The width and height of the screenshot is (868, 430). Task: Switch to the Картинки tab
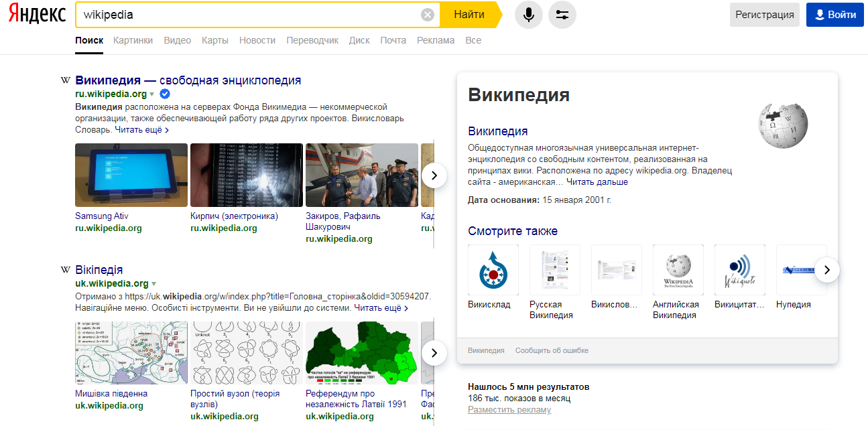[x=133, y=40]
